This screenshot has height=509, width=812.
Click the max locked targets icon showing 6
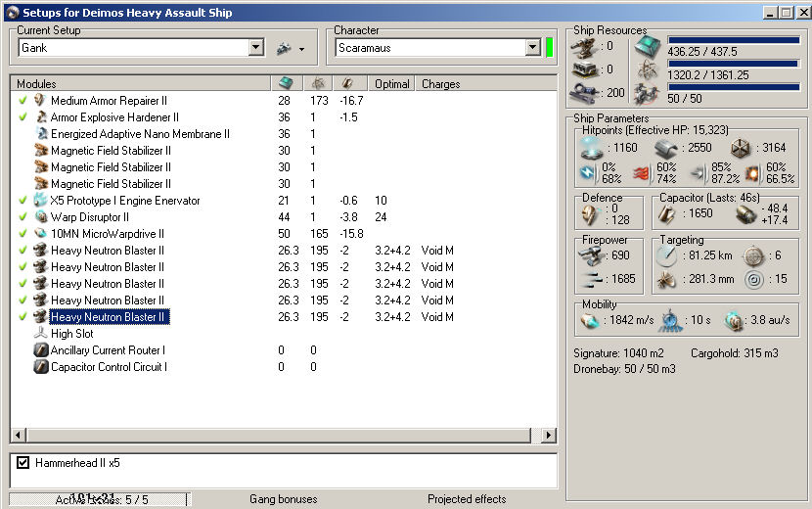click(x=753, y=256)
